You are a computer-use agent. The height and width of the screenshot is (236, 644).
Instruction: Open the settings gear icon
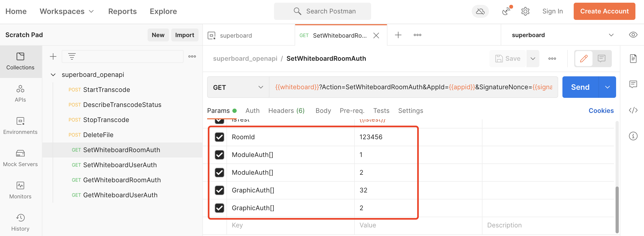525,11
